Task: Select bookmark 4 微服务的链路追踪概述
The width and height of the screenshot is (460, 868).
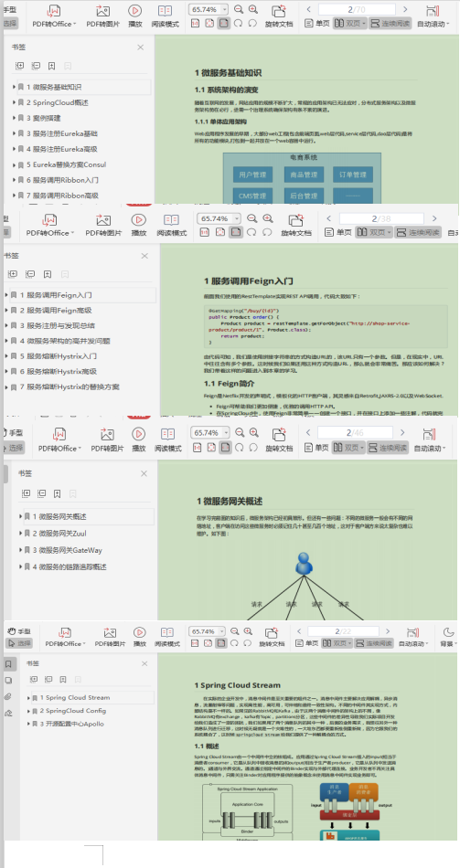Action: pos(70,566)
